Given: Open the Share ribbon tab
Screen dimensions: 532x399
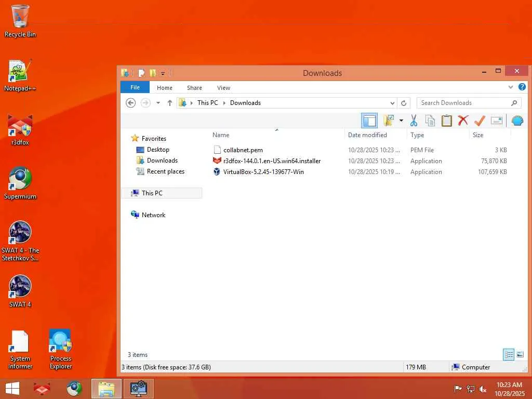Looking at the screenshot, I should [x=194, y=87].
